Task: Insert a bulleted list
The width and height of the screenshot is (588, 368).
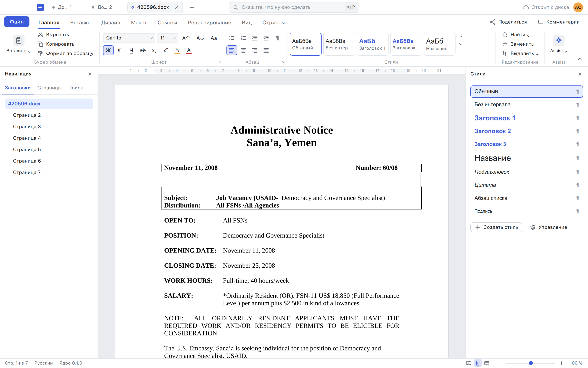Action: click(x=232, y=38)
